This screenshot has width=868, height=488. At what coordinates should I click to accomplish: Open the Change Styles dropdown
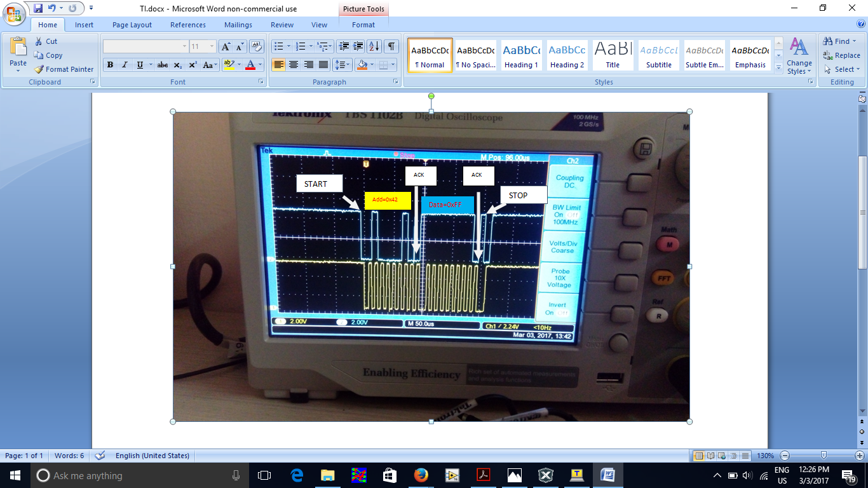799,56
